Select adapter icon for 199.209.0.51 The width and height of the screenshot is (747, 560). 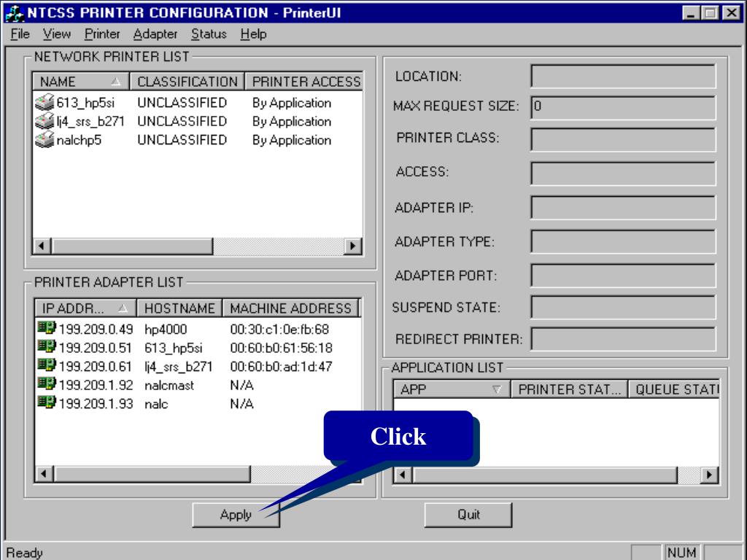(x=47, y=346)
